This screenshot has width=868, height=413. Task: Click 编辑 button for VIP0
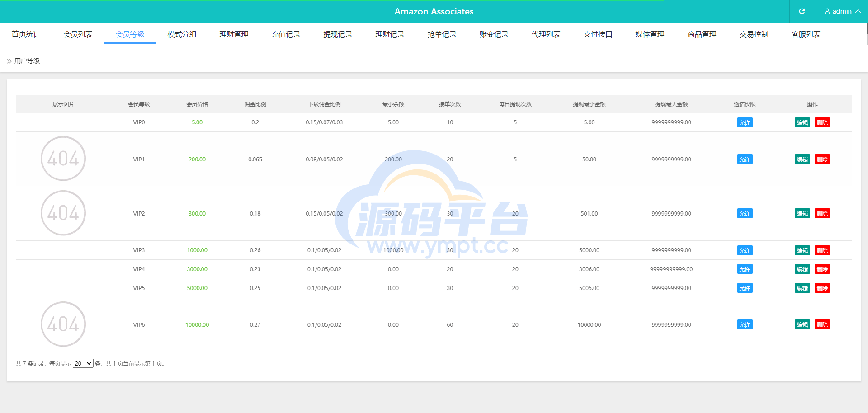pyautogui.click(x=802, y=122)
